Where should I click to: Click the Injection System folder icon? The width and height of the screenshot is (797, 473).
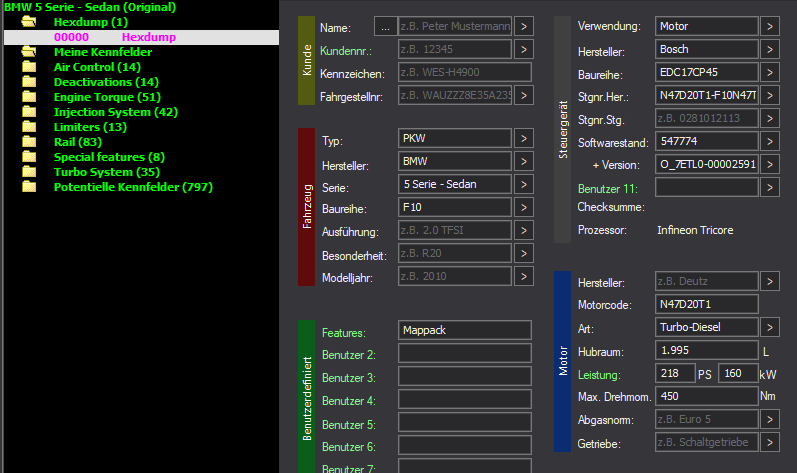[29, 112]
